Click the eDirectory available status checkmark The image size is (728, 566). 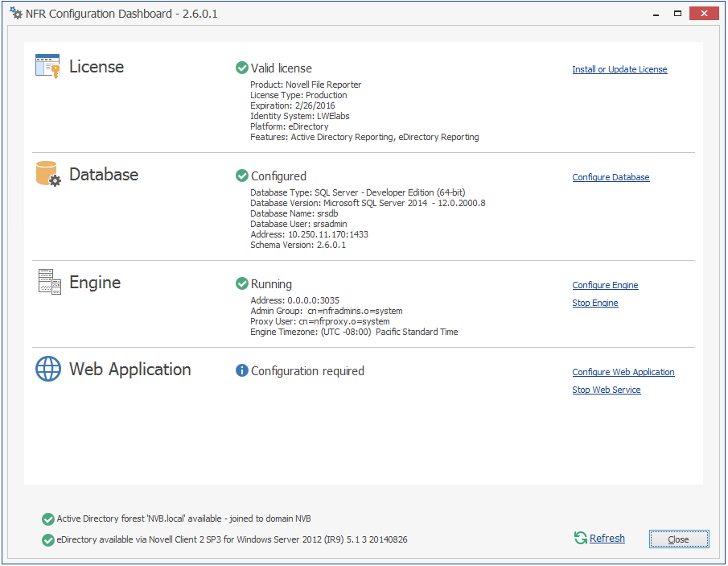pyautogui.click(x=48, y=539)
